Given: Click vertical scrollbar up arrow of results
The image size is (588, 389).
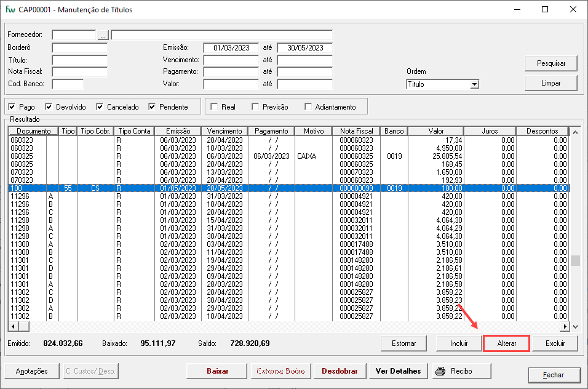Looking at the screenshot, I should tap(575, 132).
